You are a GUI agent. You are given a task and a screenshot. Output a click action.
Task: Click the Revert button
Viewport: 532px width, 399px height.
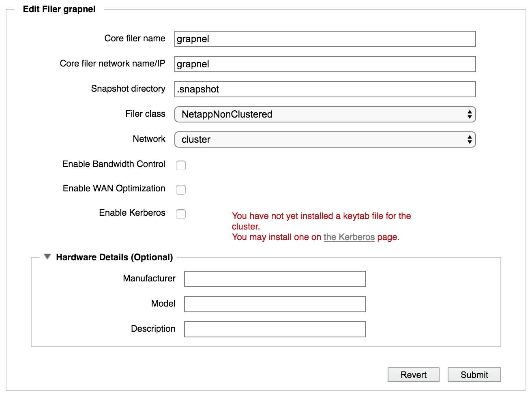click(x=413, y=375)
